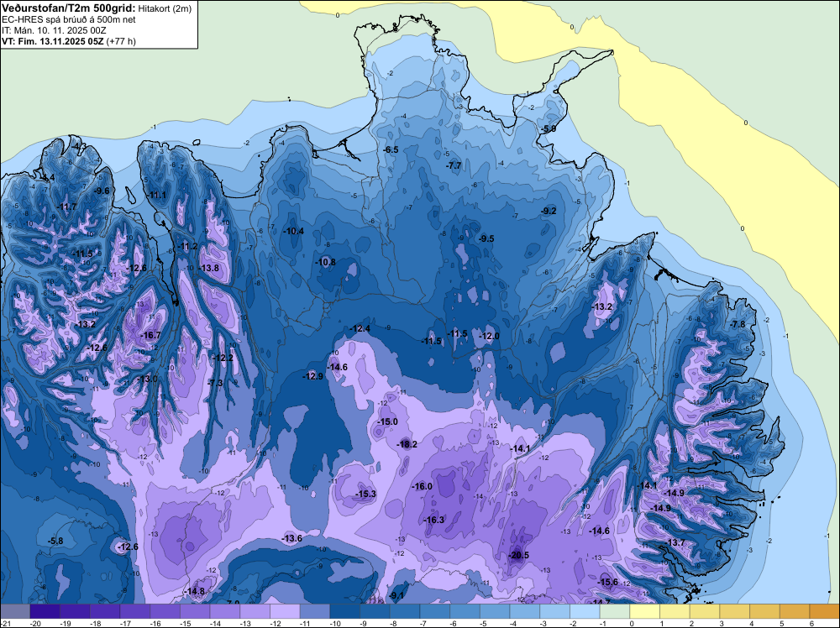The height and width of the screenshot is (628, 840).
Task: Click the -5.8 temperature label
Action: click(55, 541)
